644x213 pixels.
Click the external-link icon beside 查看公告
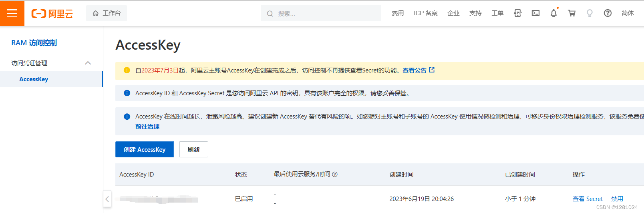click(x=432, y=70)
